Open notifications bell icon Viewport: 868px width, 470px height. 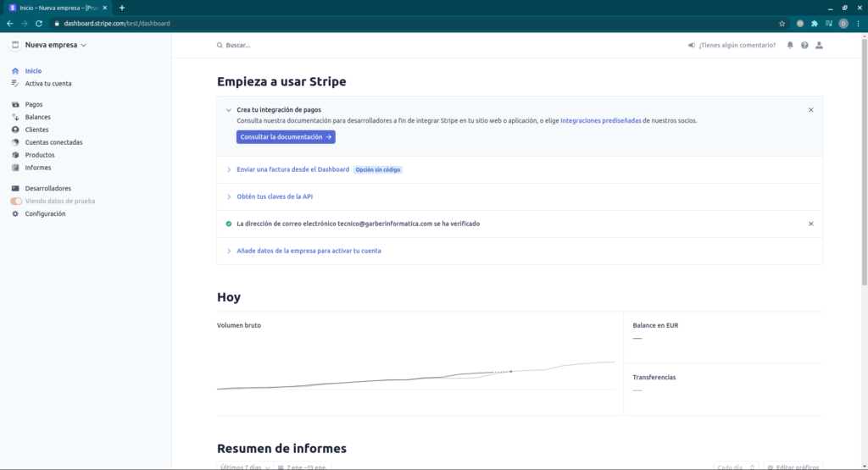tap(790, 46)
